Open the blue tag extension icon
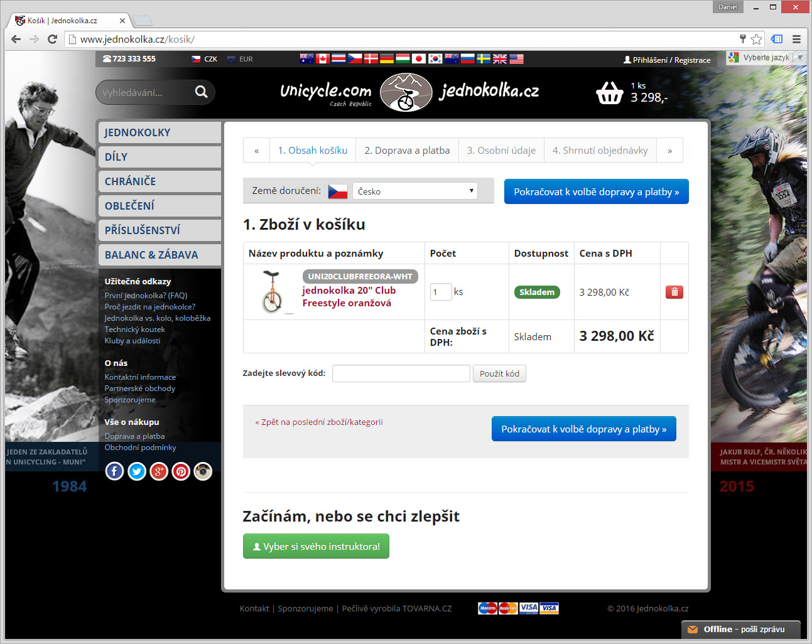This screenshot has width=812, height=644. [777, 39]
